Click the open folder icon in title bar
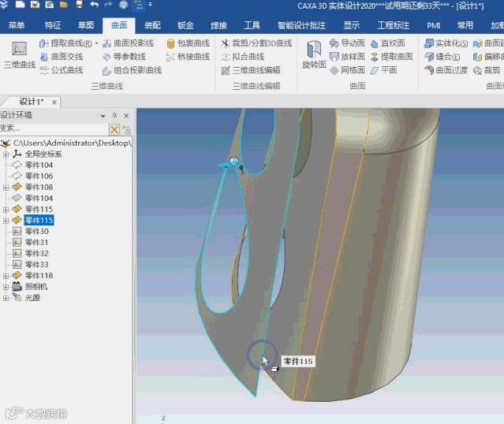 click(x=64, y=5)
